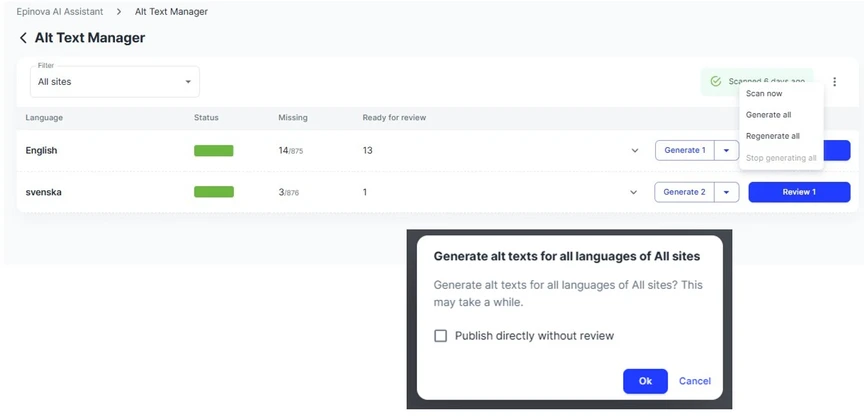Choose Generate all from the menu
864x417 pixels.
769,115
